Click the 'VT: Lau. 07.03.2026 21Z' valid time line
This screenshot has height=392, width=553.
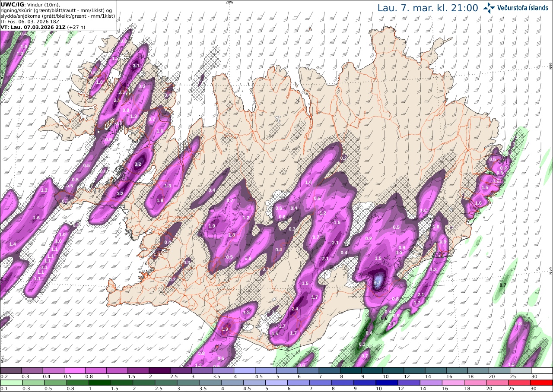[33, 27]
